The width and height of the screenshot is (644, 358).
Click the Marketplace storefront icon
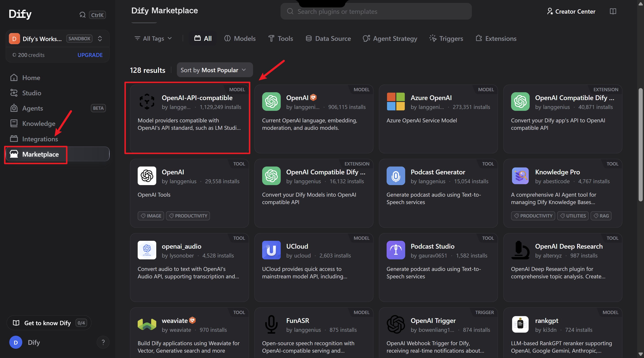(14, 154)
